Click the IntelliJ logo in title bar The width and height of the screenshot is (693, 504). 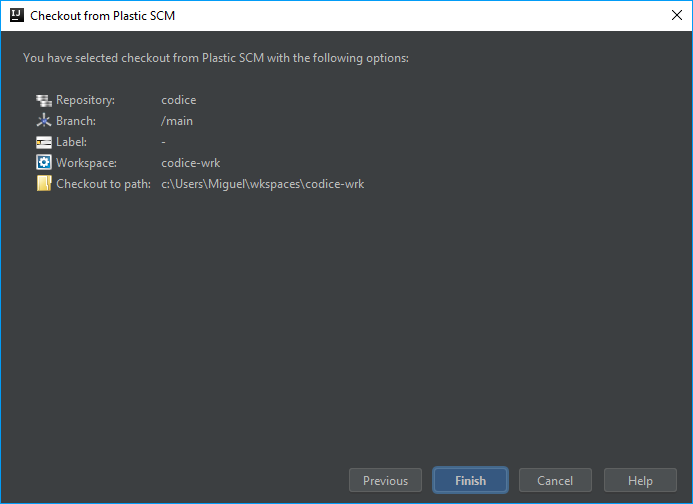[17, 15]
